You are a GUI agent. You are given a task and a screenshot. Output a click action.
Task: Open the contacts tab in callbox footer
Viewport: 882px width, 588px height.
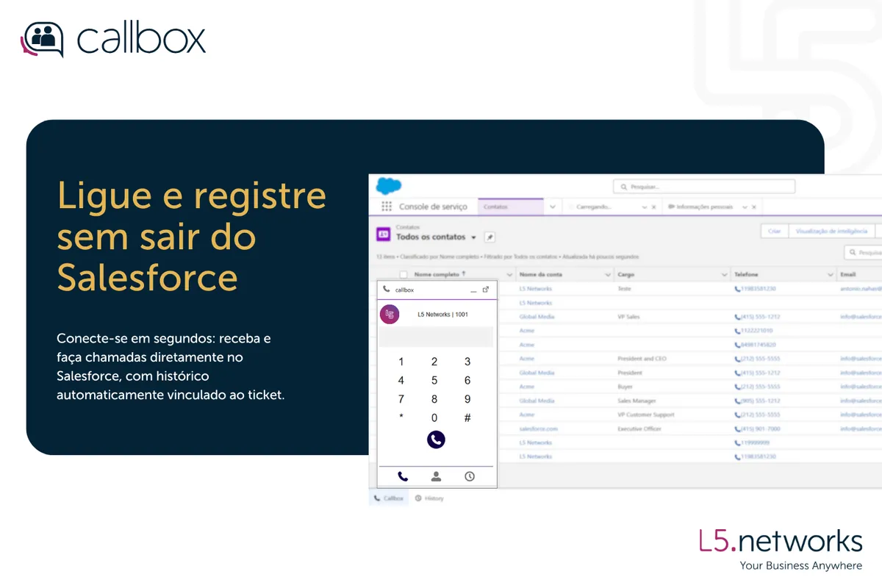click(436, 476)
